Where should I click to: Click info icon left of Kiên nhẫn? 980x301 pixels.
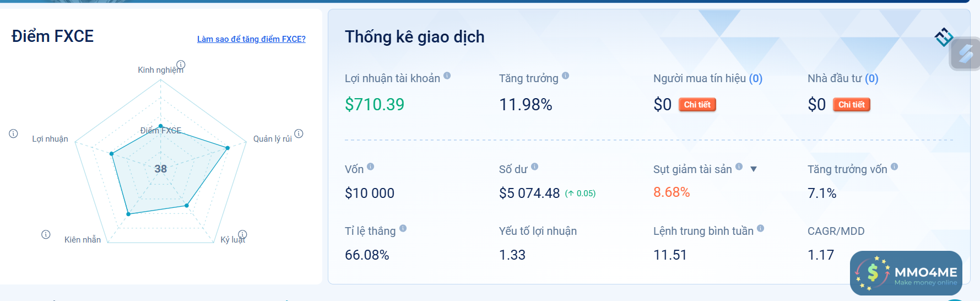(46, 234)
